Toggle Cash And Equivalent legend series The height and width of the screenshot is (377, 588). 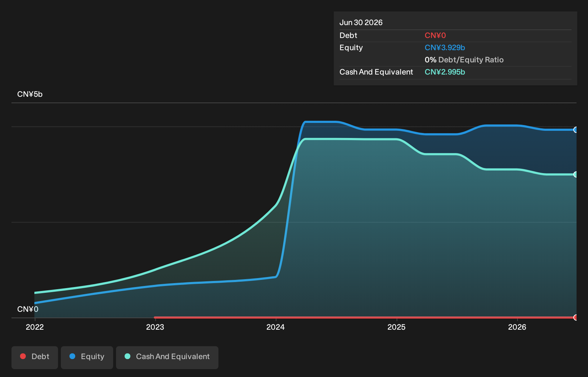[x=167, y=357]
